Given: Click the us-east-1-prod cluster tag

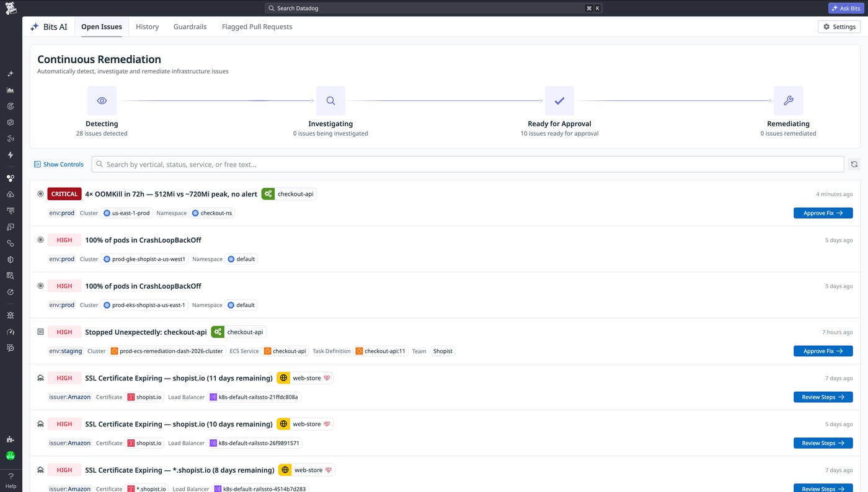Looking at the screenshot, I should 127,213.
